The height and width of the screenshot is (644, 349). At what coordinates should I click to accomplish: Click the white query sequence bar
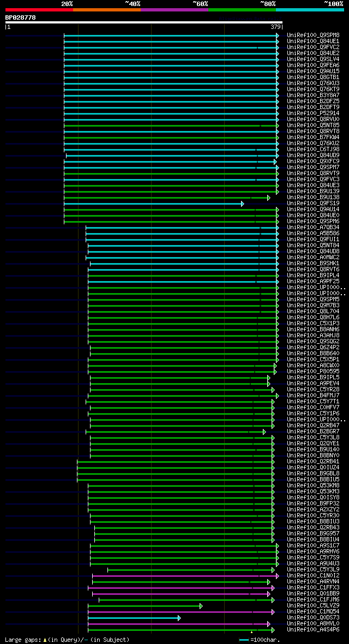click(144, 22)
